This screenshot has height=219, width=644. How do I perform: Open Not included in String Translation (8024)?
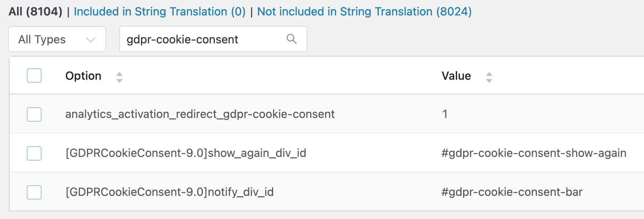[x=364, y=11]
